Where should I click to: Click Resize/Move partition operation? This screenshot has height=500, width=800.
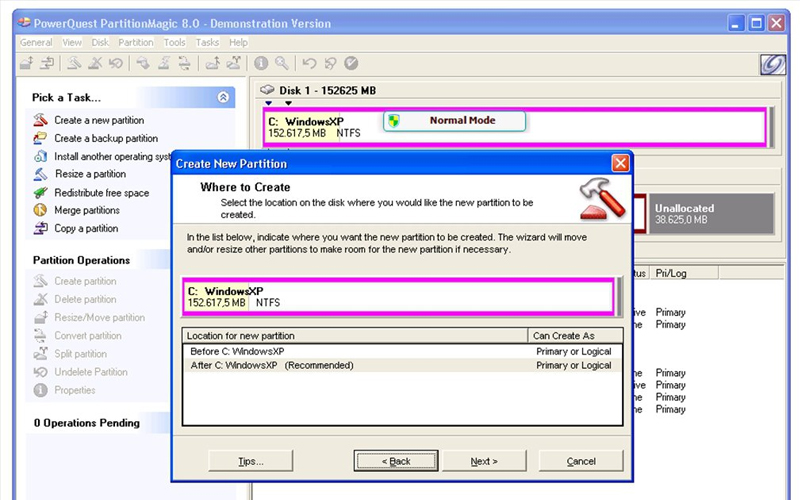pyautogui.click(x=89, y=317)
